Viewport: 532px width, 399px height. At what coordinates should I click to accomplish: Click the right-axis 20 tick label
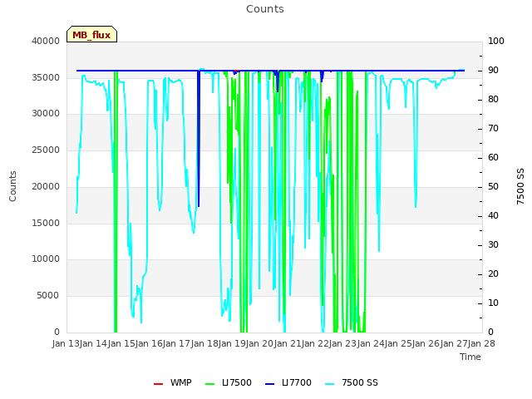tap(493, 274)
